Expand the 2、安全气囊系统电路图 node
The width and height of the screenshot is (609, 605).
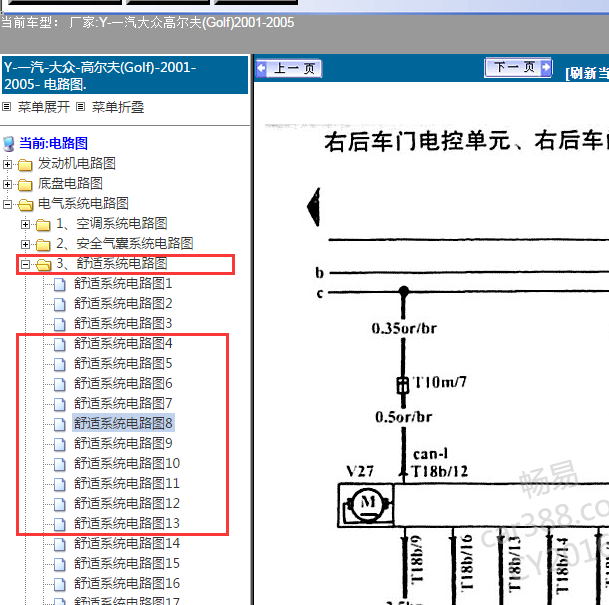[25, 244]
